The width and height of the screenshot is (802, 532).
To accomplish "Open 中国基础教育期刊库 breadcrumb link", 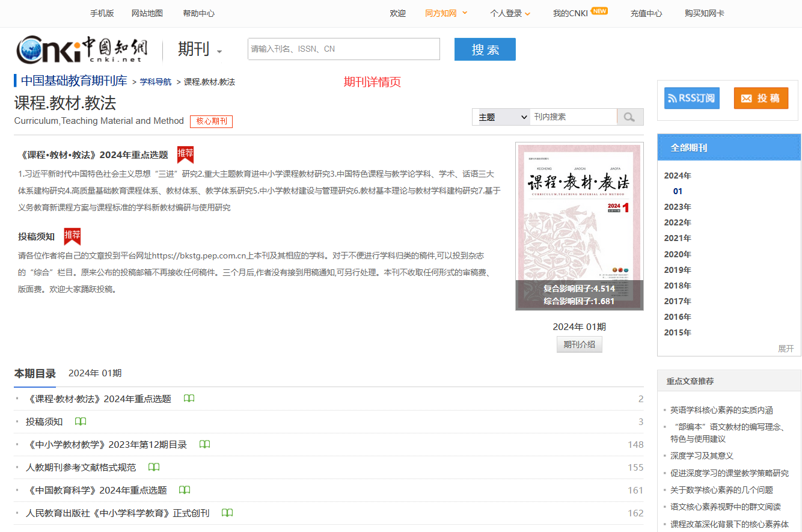I will click(x=74, y=81).
